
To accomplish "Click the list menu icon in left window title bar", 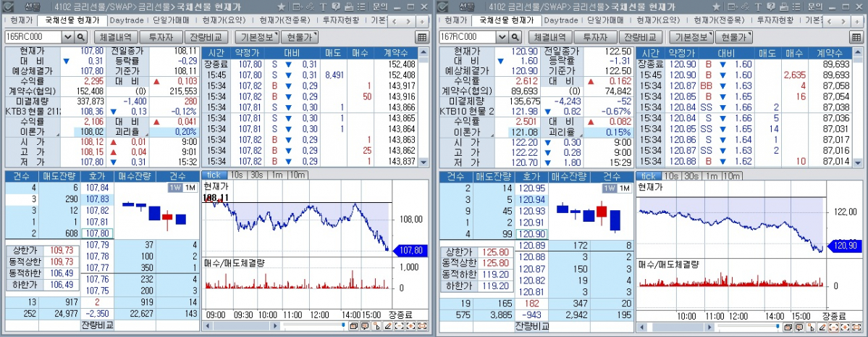I will coord(361,7).
